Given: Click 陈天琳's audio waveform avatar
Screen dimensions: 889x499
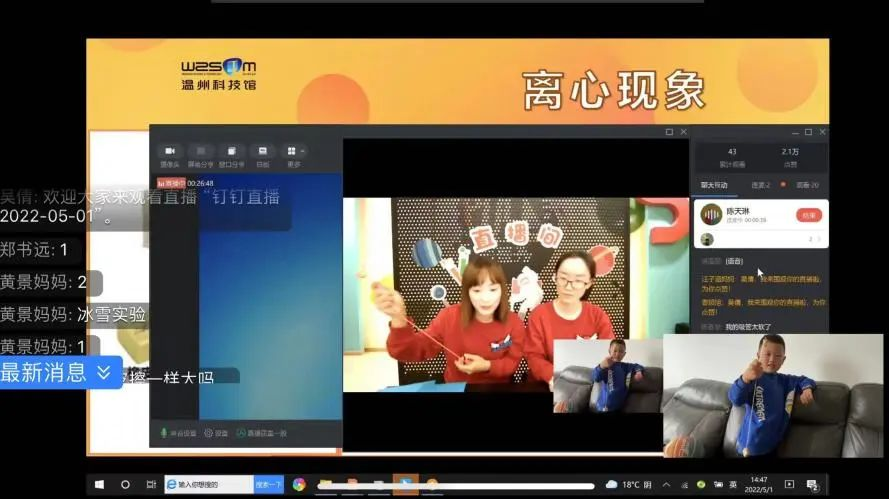Looking at the screenshot, I should 711,215.
